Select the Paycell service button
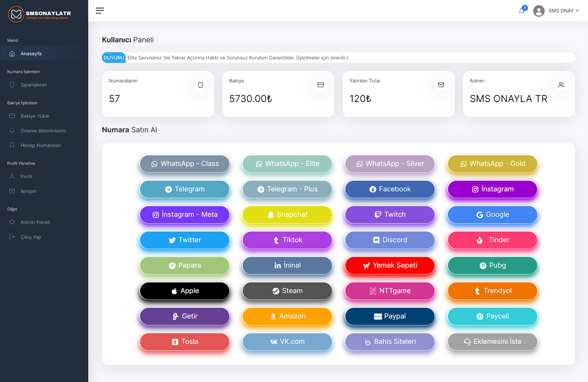 click(492, 316)
